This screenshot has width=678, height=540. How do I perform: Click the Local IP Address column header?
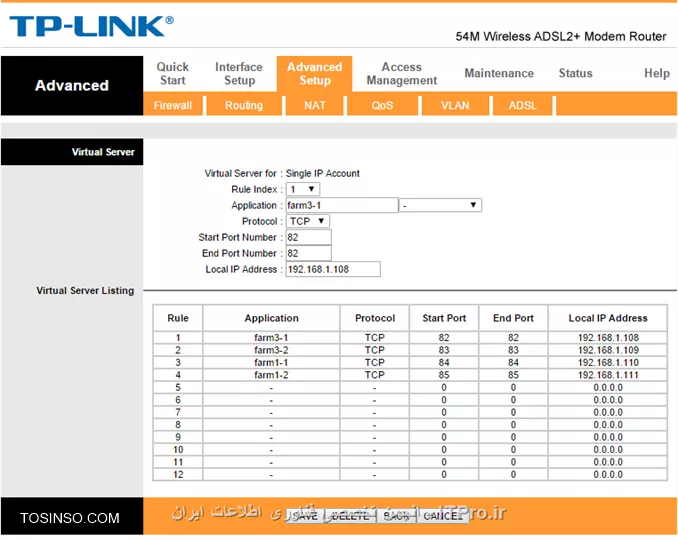(x=608, y=318)
